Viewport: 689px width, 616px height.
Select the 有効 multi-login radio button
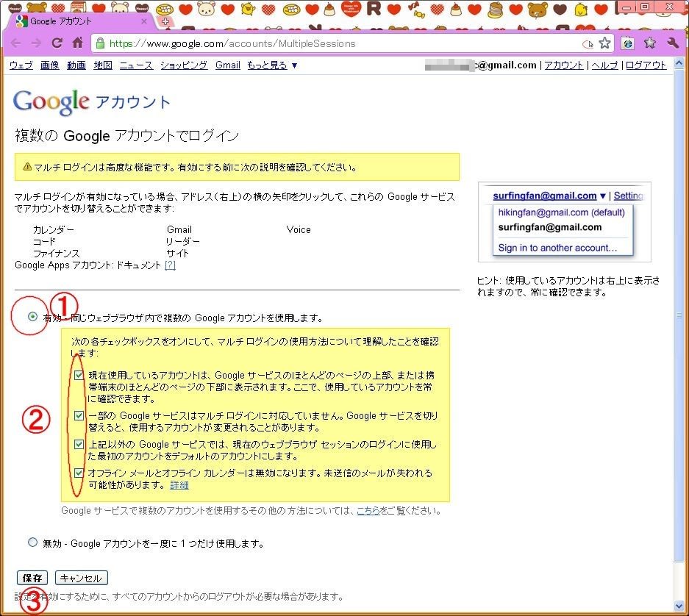coord(32,317)
